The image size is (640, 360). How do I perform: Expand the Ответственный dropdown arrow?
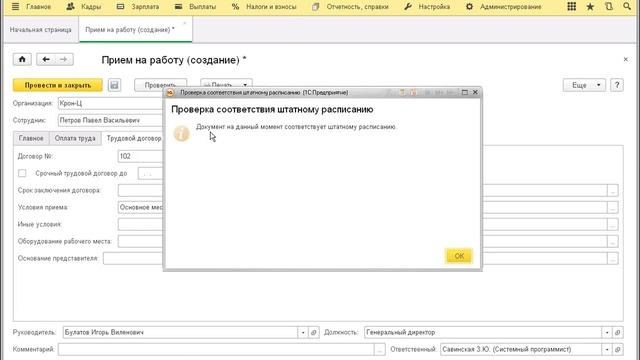pos(607,350)
